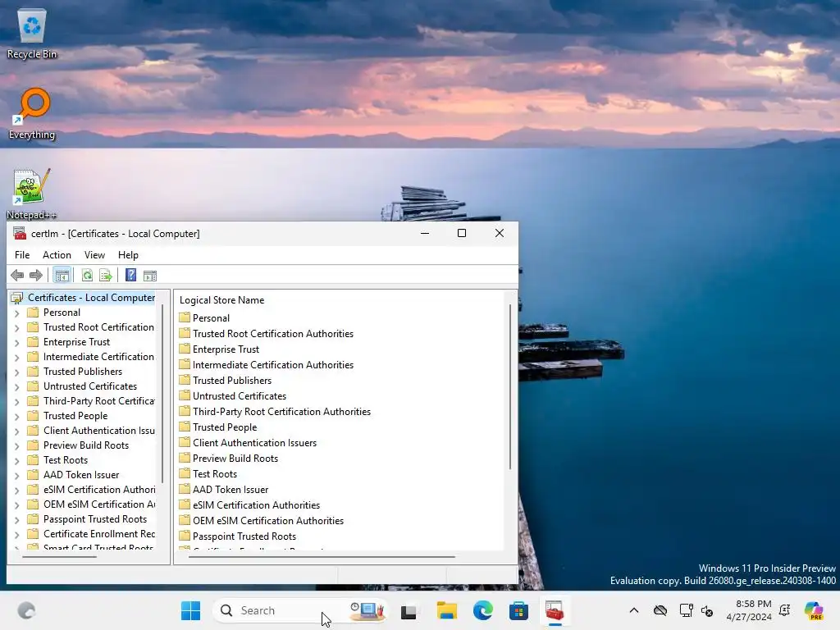Launch Microsoft Edge from taskbar
This screenshot has height=630, width=840.
coord(482,610)
